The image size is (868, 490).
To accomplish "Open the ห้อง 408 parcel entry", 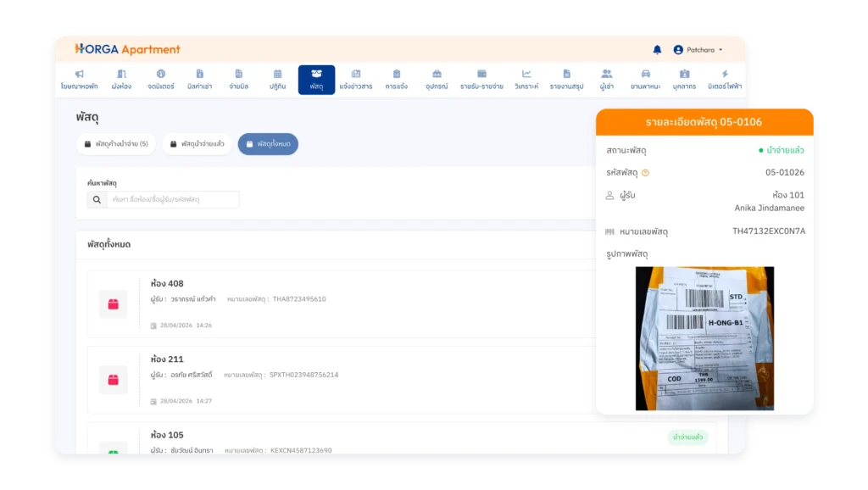I will coord(401,304).
